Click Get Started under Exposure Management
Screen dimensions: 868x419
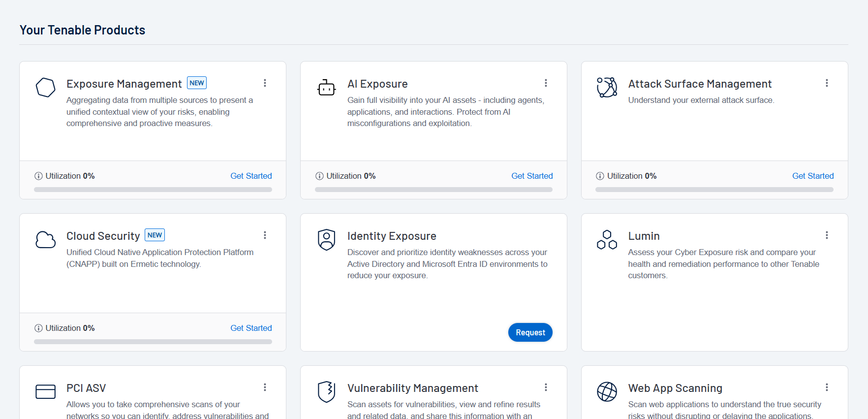click(x=251, y=176)
